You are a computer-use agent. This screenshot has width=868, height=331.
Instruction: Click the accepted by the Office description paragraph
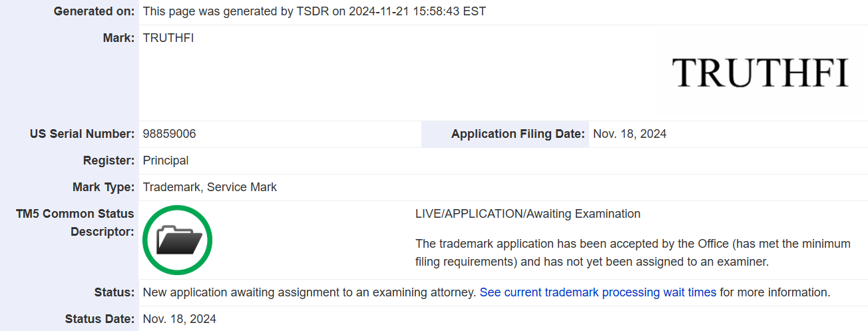click(x=633, y=253)
